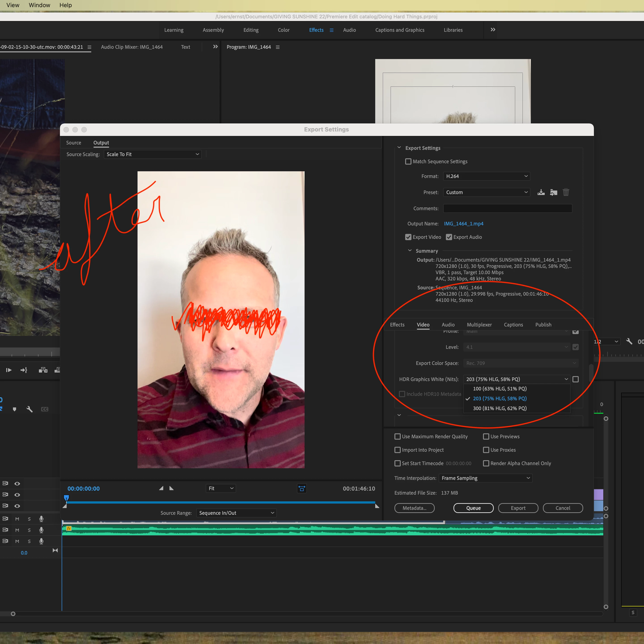The image size is (644, 644).
Task: Enable Use Maximum Render Quality
Action: click(x=397, y=436)
